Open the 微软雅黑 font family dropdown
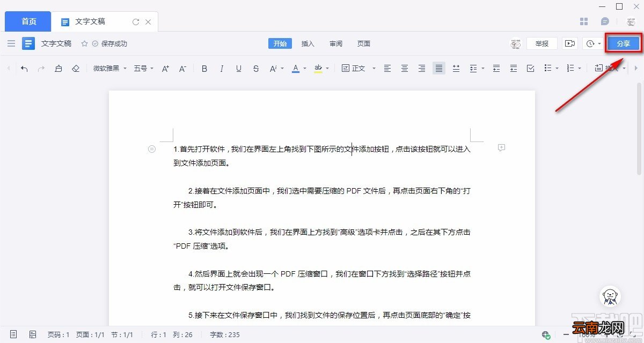Image resolution: width=644 pixels, height=343 pixels. coord(110,69)
